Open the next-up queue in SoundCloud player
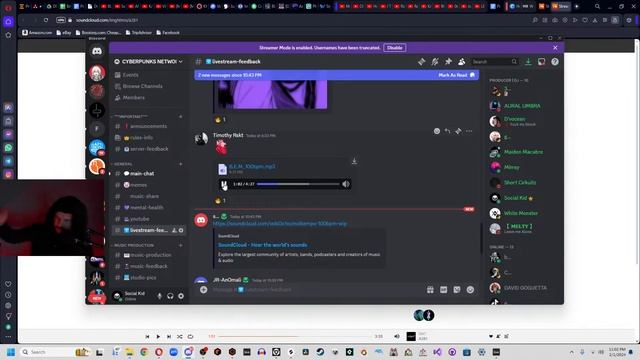Viewport: 640px width, 360px height. [507, 336]
